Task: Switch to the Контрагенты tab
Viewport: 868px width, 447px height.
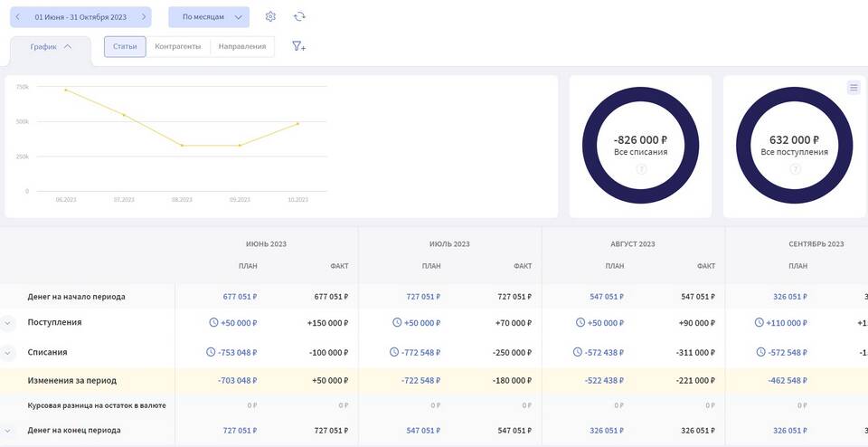Action: click(178, 46)
